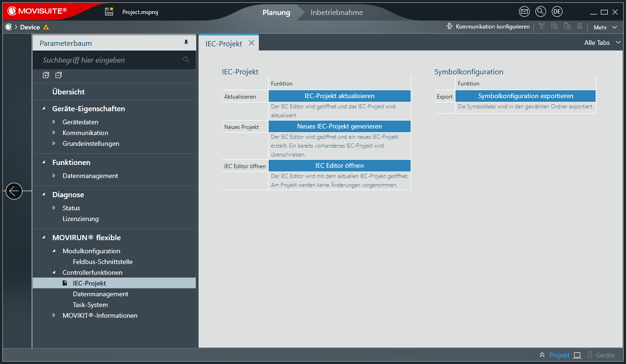Click the expand all tree nodes icon
Image resolution: width=626 pixels, height=364 pixels.
[x=46, y=75]
